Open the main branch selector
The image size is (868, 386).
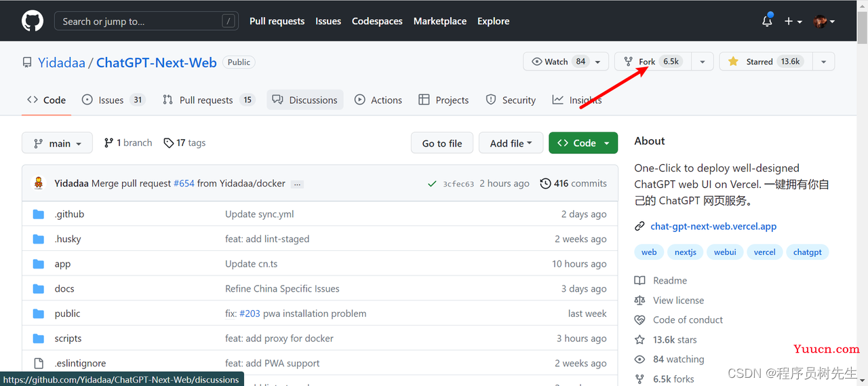[x=57, y=143]
